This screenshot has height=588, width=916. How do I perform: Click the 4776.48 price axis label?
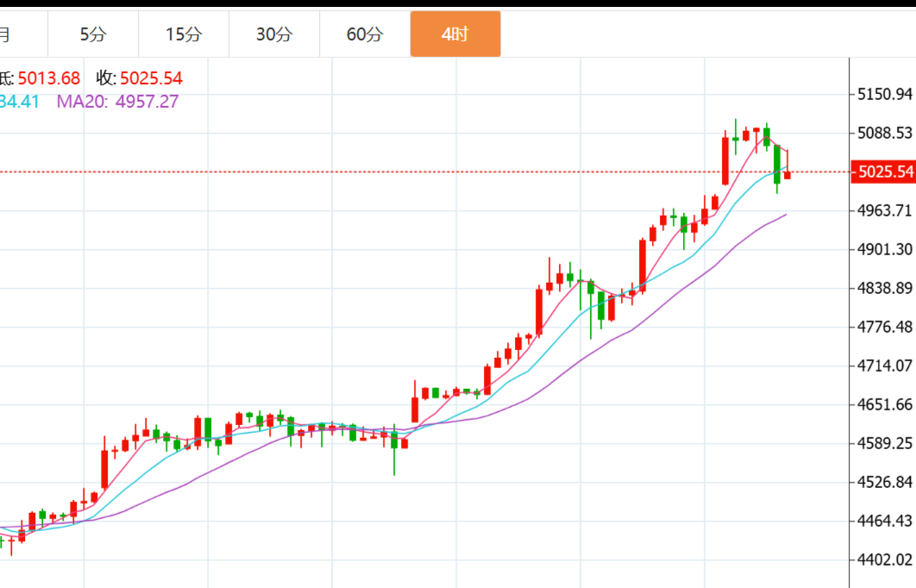point(885,327)
